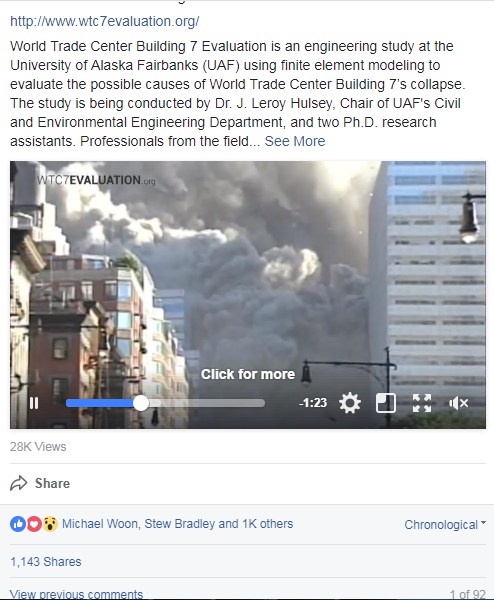Image resolution: width=494 pixels, height=600 pixels.
Task: View 1,143 Shares list
Action: coord(46,562)
